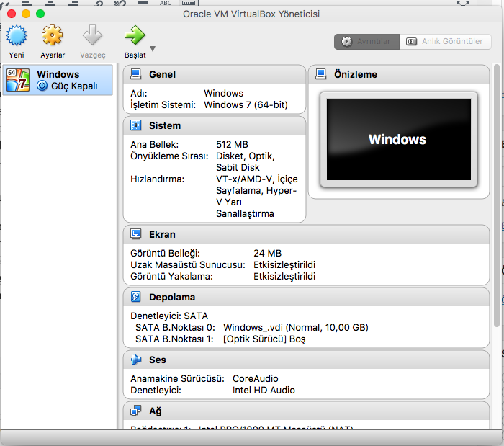This screenshot has width=504, height=446.
Task: Click the 24 MB video memory value
Action: coord(267,254)
